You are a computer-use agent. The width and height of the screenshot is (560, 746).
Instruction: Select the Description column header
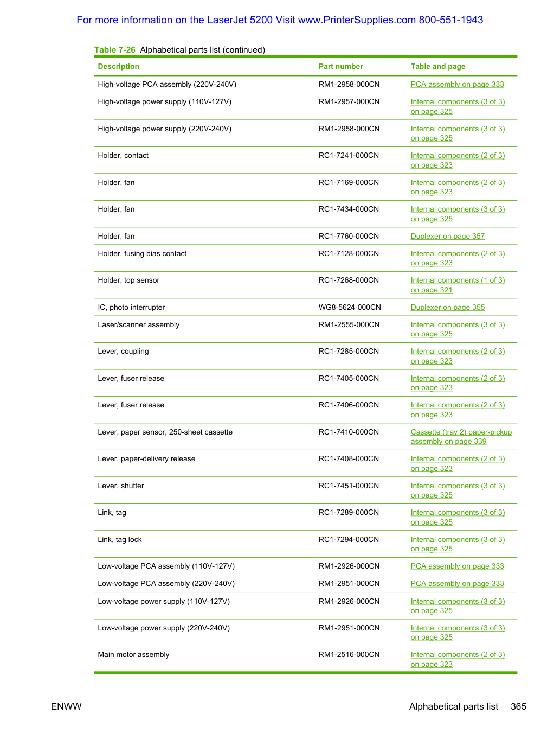(118, 66)
